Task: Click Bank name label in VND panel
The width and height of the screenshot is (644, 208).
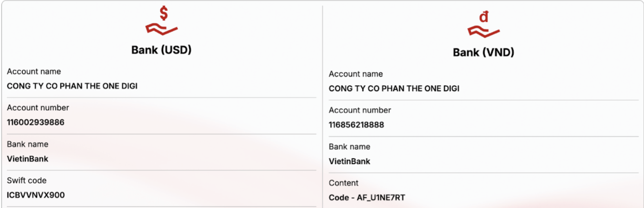Action: [349, 147]
